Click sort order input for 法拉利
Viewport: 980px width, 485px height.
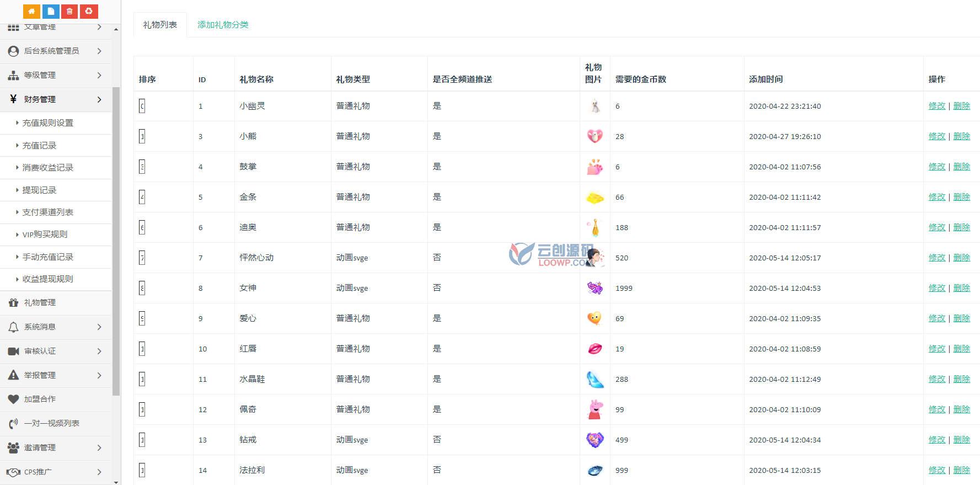click(142, 470)
